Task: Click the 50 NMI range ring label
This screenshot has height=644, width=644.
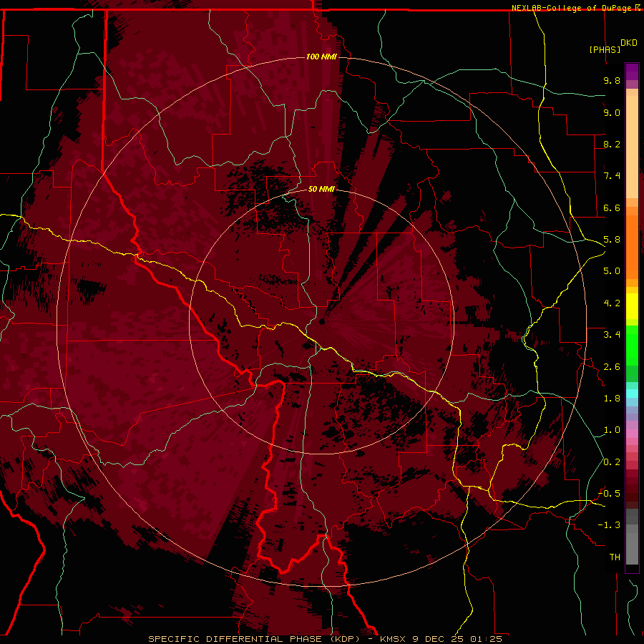Action: pyautogui.click(x=321, y=189)
